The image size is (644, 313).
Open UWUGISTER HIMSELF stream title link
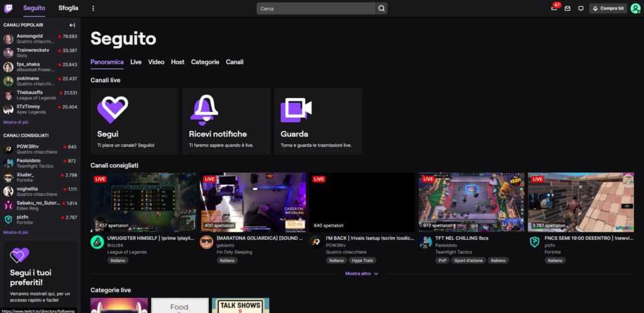[x=151, y=239]
